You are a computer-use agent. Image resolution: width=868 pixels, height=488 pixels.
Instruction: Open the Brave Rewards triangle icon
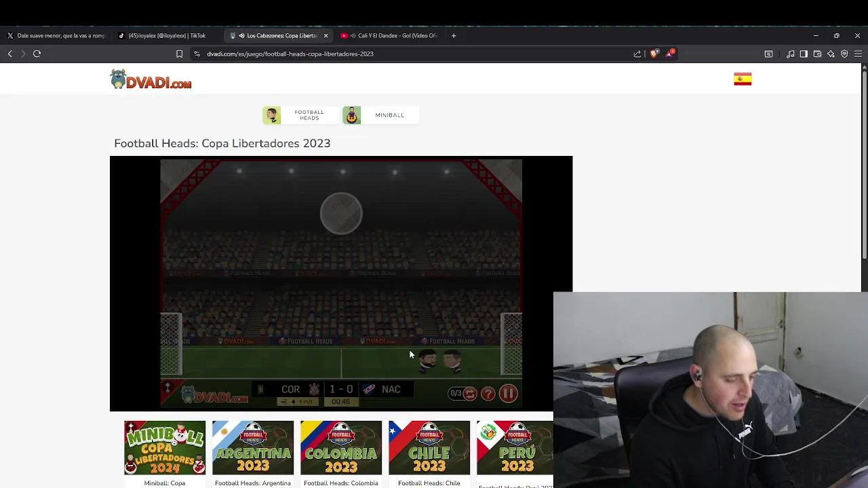click(670, 53)
